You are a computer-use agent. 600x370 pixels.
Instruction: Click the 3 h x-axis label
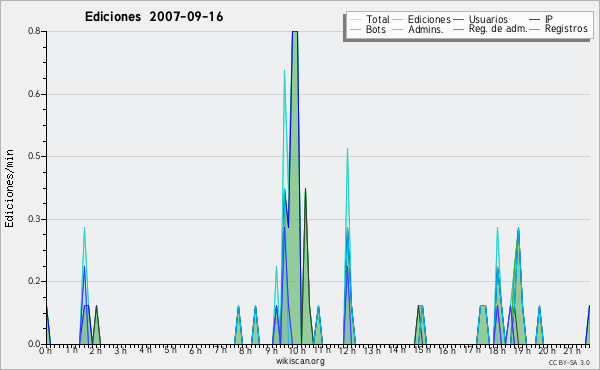coord(120,350)
